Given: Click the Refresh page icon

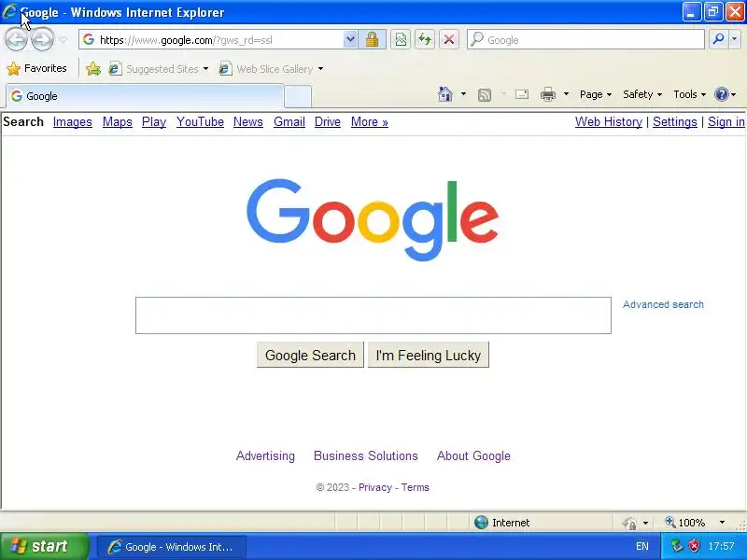Looking at the screenshot, I should pyautogui.click(x=425, y=39).
